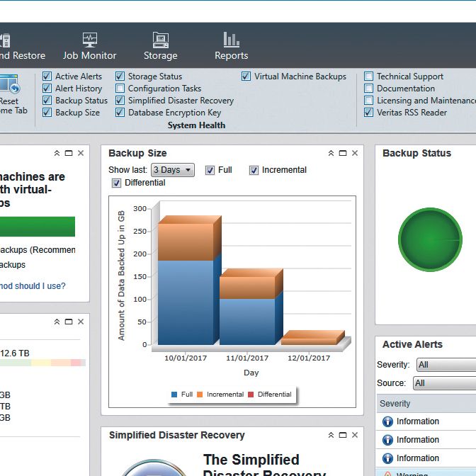Collapse the Backup Size panel
The image size is (476, 476).
[331, 153]
